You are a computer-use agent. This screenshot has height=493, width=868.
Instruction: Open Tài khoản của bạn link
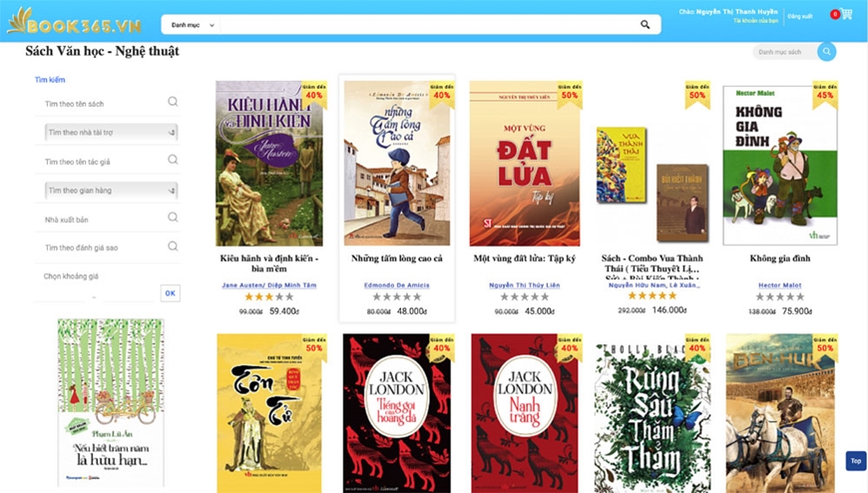click(x=755, y=21)
